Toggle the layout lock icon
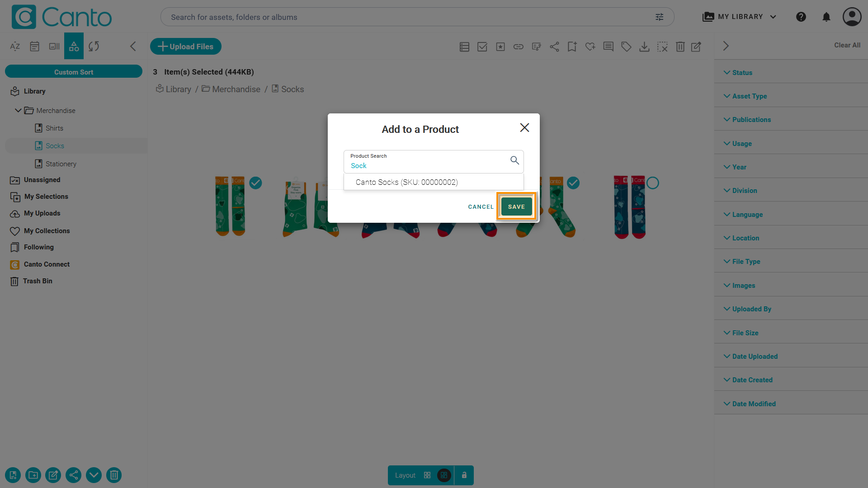 [464, 475]
